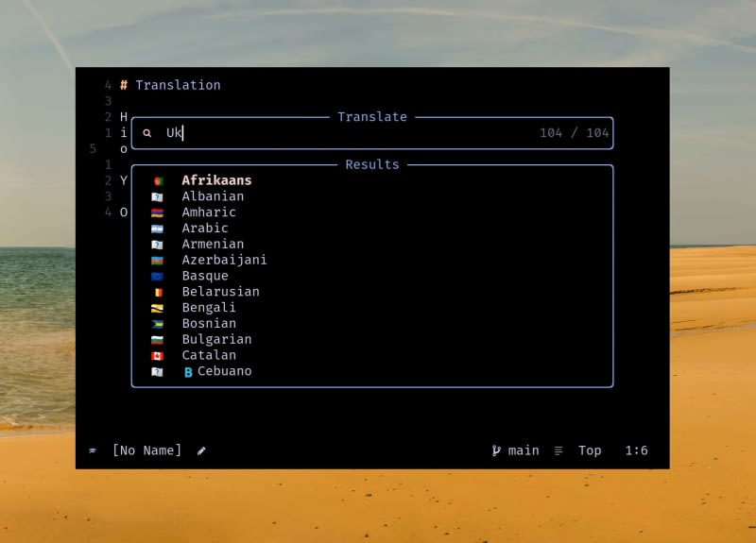Click the flag icon beside Amharic
The height and width of the screenshot is (543, 756).
157,212
